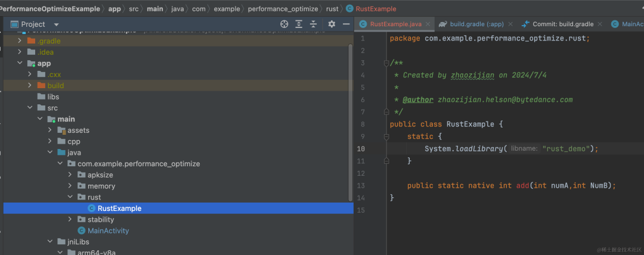Click the MainActivity class icon in tree
The image size is (644, 255).
(81, 231)
